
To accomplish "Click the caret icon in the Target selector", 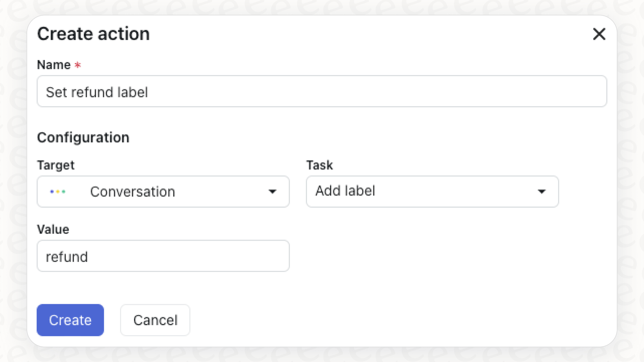I will 272,192.
